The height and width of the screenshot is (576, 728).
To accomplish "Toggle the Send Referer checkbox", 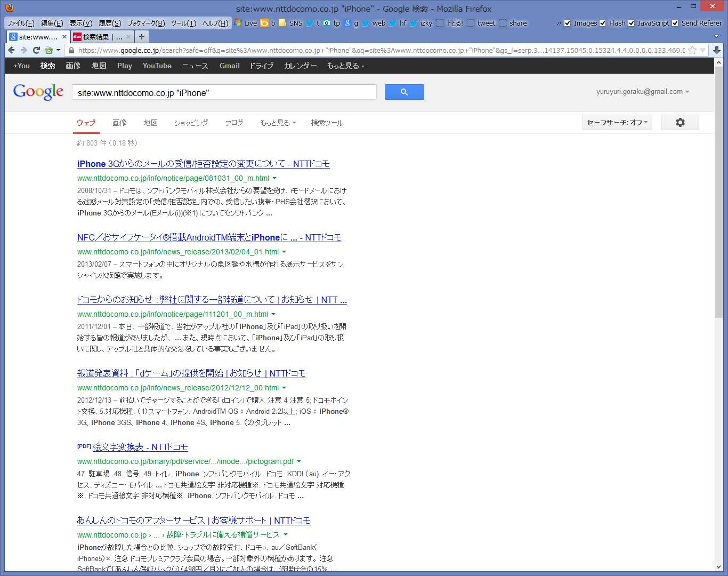I will coord(675,23).
